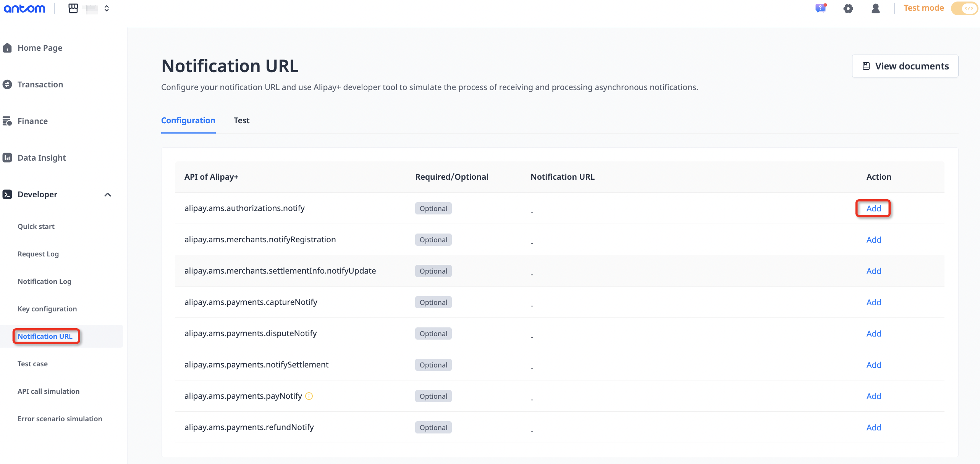The image size is (980, 464).
Task: Click the View documents button
Action: pyautogui.click(x=905, y=66)
